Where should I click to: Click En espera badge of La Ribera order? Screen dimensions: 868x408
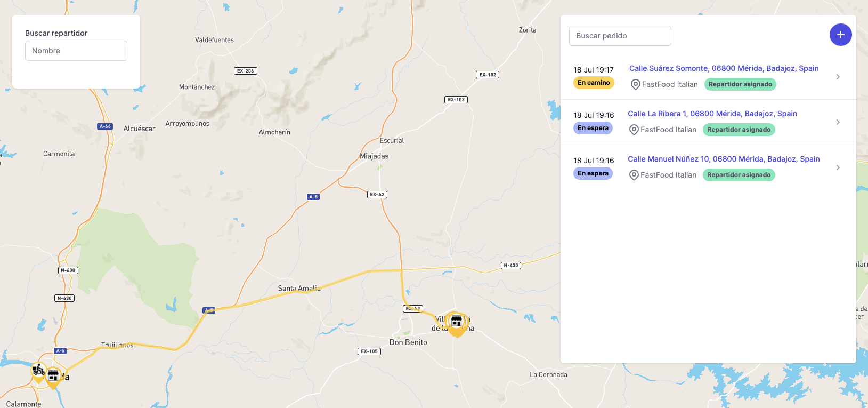(593, 128)
